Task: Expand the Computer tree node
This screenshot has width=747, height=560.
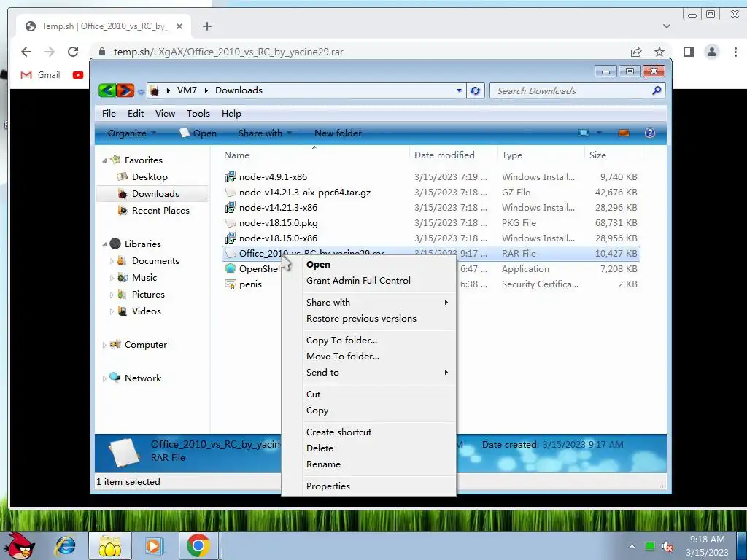Action: coord(104,345)
